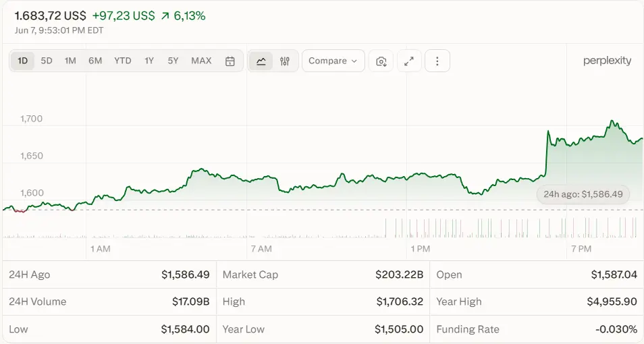This screenshot has height=344, width=644.
Task: Open the chart indicators settings icon
Action: tap(285, 61)
